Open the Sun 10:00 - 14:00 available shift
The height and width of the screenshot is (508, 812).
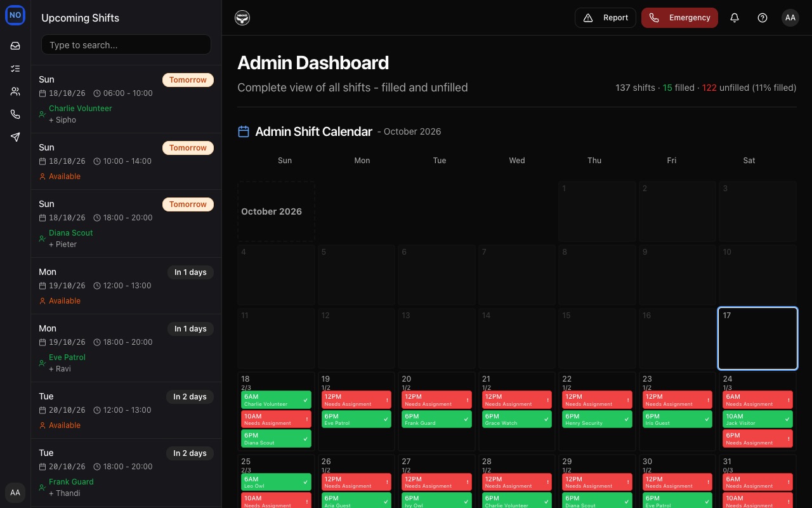[126, 161]
